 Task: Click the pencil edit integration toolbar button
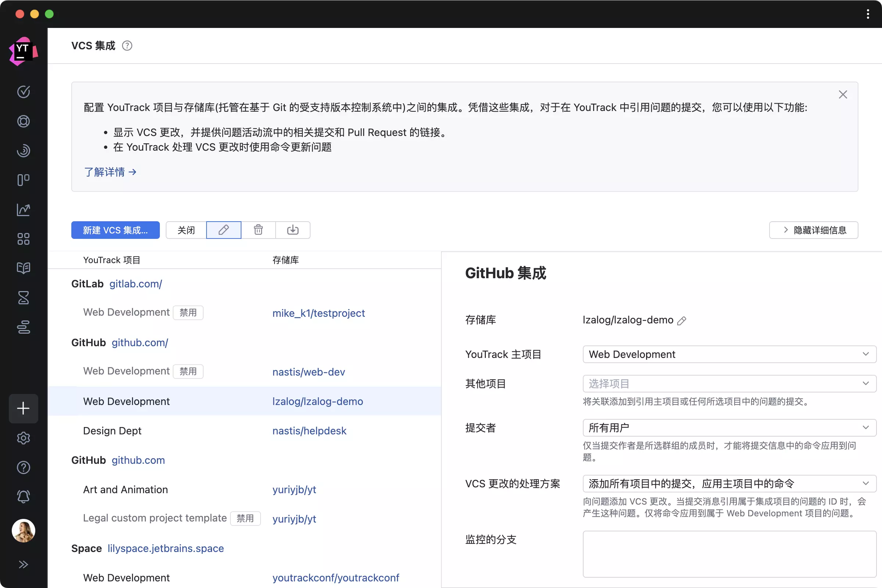[x=223, y=230]
